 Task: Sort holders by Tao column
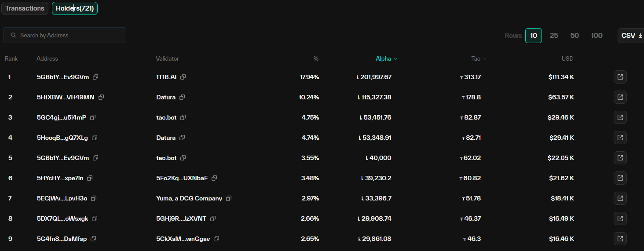(477, 59)
